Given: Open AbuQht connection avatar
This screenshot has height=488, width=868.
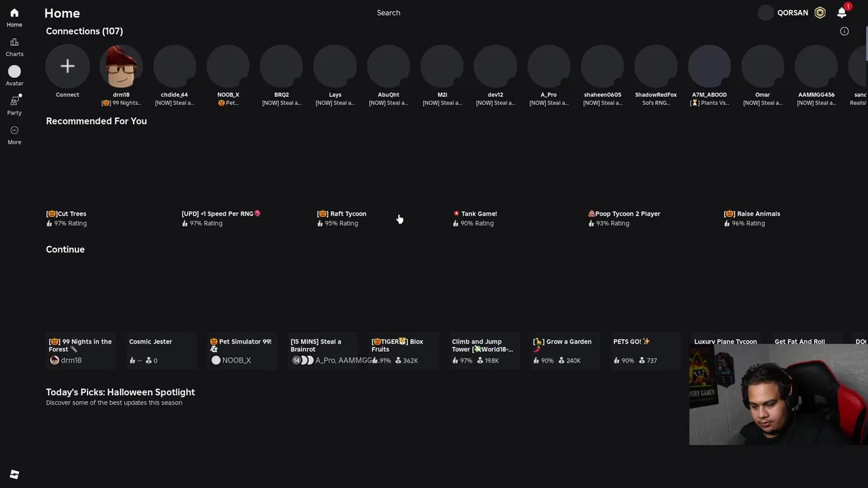Looking at the screenshot, I should [x=389, y=66].
